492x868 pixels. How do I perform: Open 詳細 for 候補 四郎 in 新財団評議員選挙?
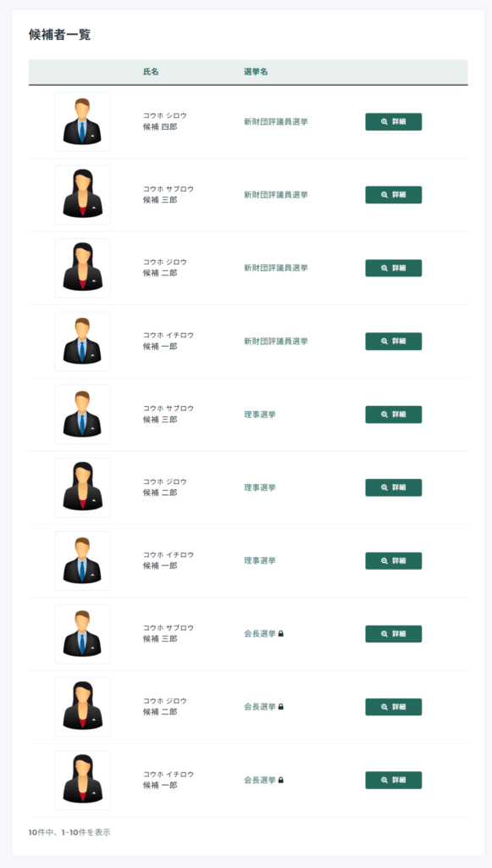(393, 122)
